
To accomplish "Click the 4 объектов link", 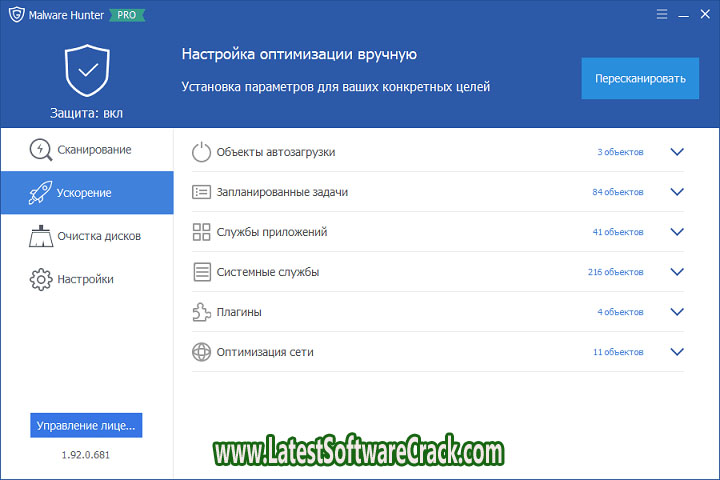I will tap(620, 312).
